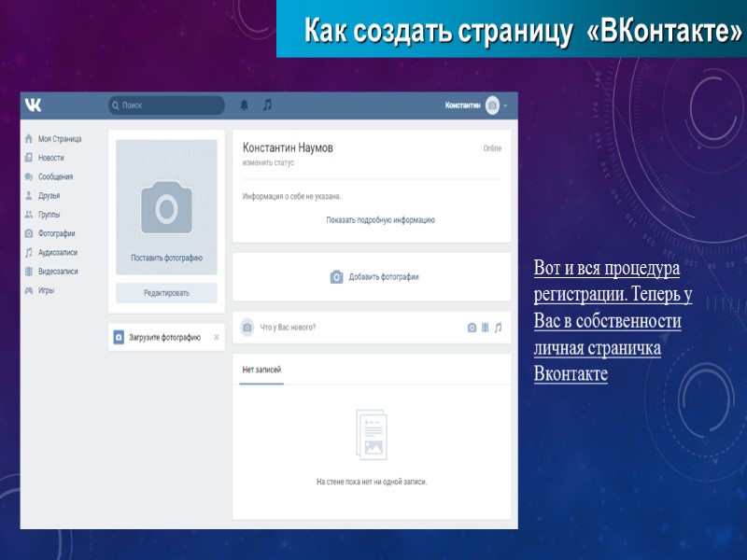Click the film icon beside Видеозаписи
Image resolution: width=747 pixels, height=560 pixels.
point(29,272)
